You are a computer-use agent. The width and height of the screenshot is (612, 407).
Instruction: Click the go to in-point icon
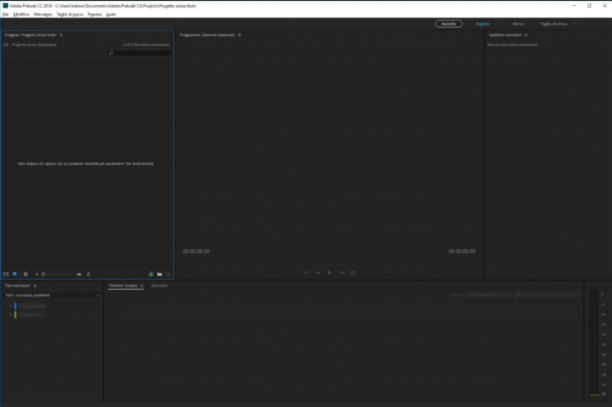pyautogui.click(x=306, y=273)
